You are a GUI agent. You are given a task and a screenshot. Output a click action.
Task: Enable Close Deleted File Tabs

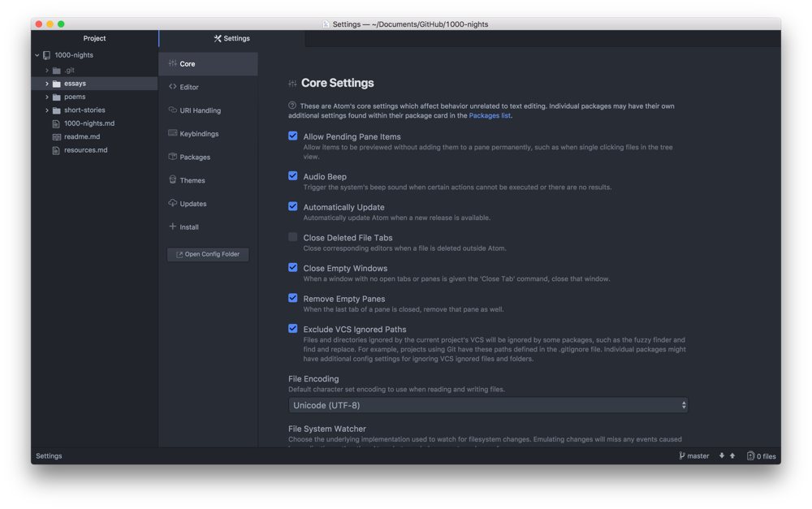[292, 236]
